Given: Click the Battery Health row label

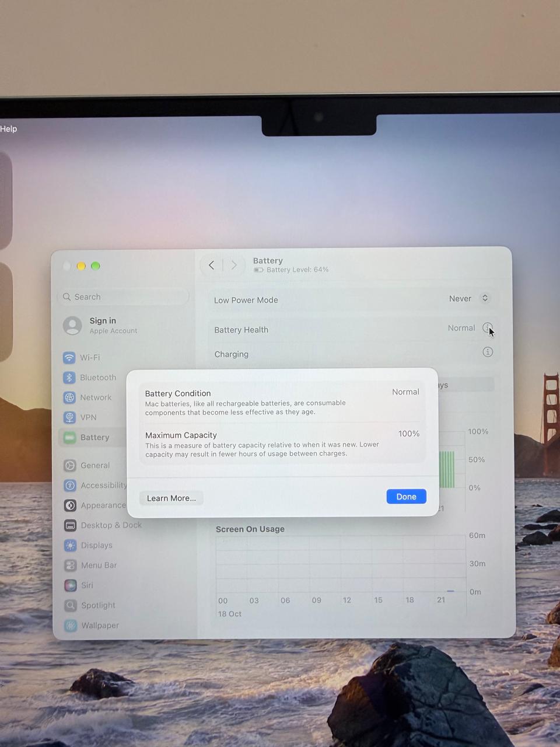Looking at the screenshot, I should coord(242,330).
